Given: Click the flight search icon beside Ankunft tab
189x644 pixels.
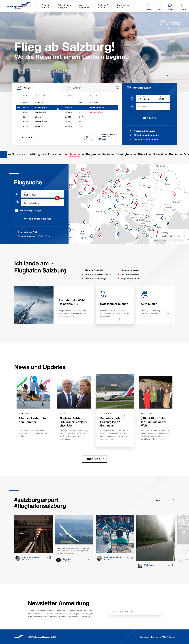Looking at the screenshot, I should click(x=117, y=88).
